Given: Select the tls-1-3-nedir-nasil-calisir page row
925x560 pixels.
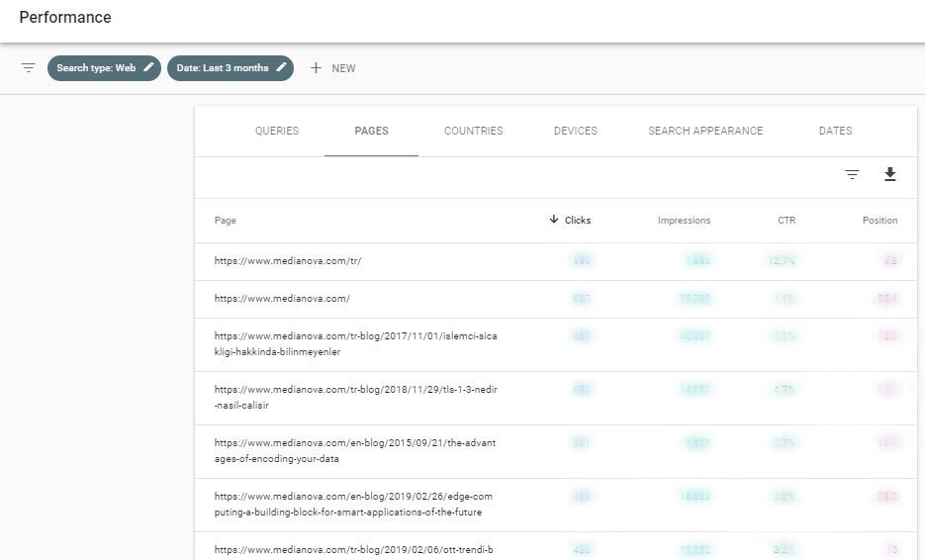Looking at the screenshot, I should click(556, 399).
